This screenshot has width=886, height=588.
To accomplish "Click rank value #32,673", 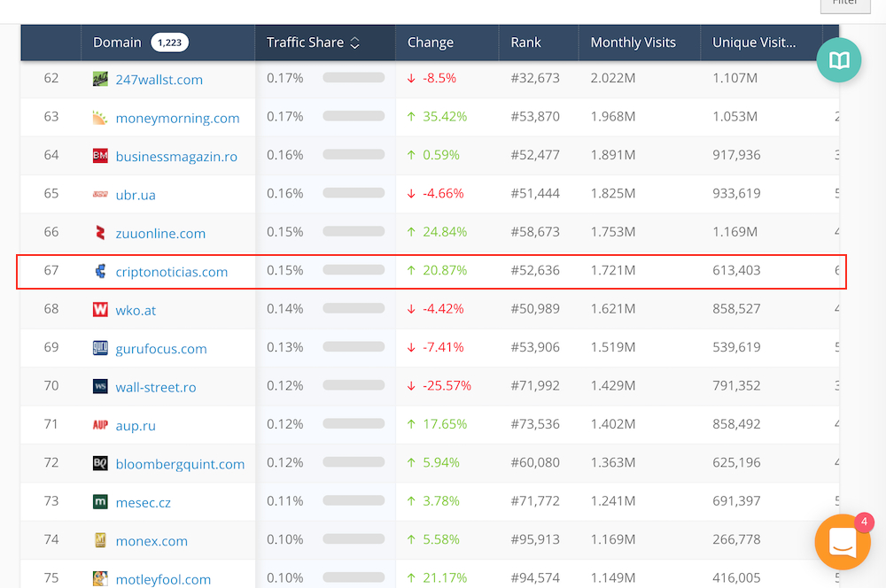I will (535, 78).
